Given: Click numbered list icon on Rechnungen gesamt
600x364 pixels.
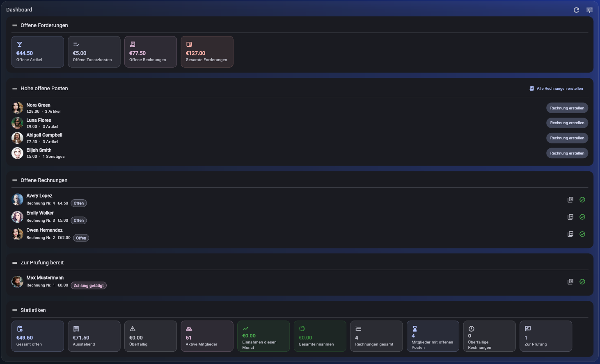Looking at the screenshot, I should (358, 329).
